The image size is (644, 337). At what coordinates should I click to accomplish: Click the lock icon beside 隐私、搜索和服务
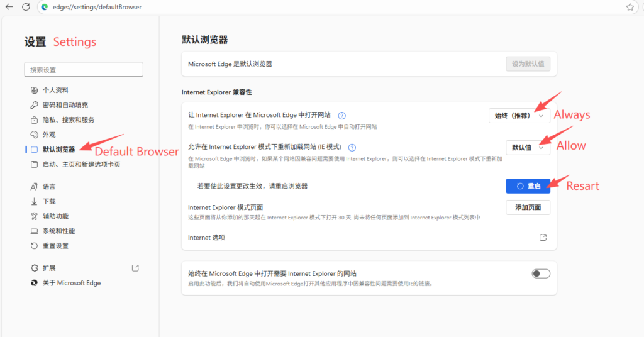(34, 120)
